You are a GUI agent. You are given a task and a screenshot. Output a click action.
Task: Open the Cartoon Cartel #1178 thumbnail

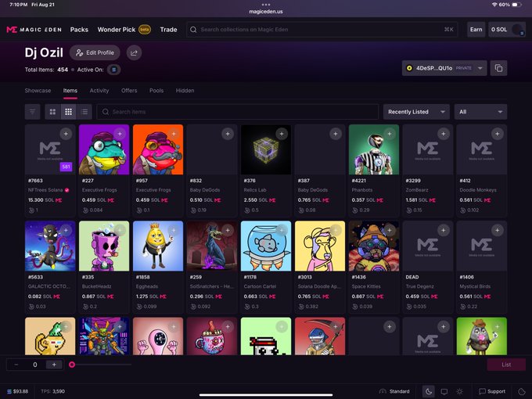pos(266,246)
